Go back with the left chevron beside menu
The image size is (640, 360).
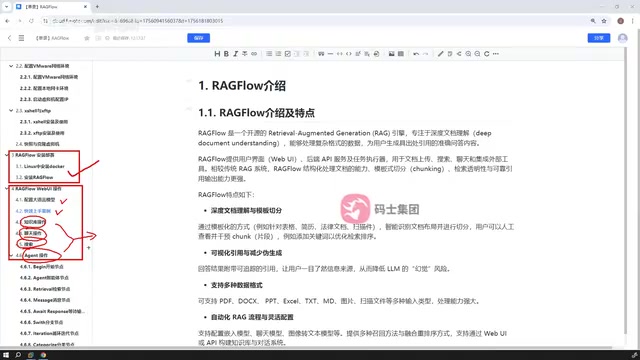click(x=9, y=38)
